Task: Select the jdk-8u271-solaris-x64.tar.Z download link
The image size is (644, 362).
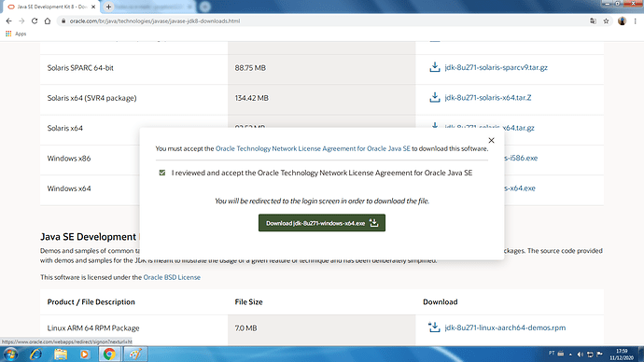Action: pos(487,98)
